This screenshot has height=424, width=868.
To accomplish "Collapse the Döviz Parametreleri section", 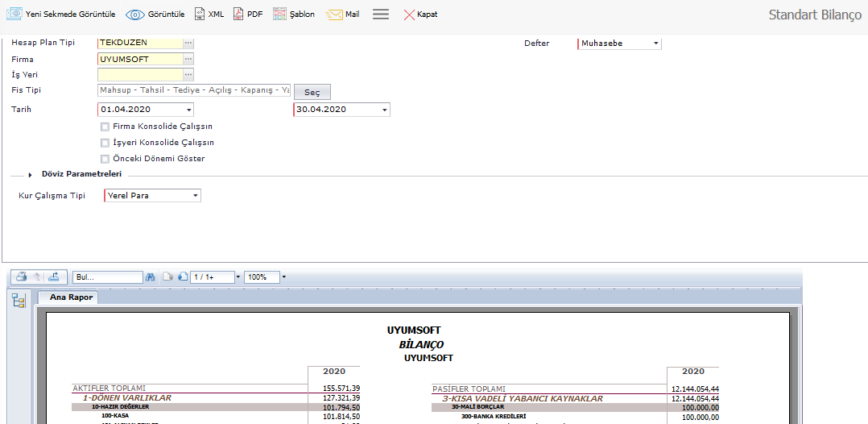I will 30,174.
